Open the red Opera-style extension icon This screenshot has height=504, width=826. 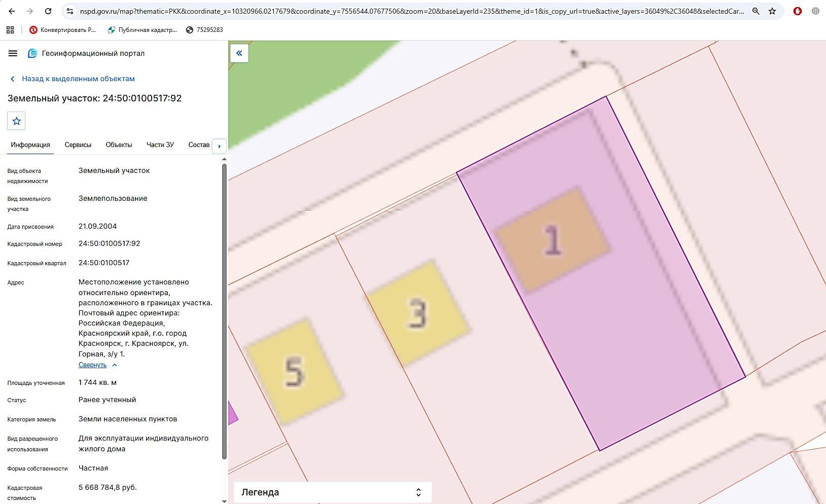click(x=797, y=11)
